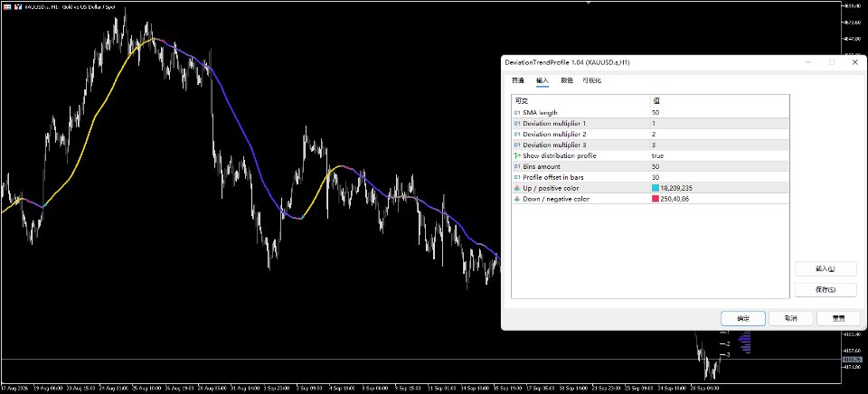This screenshot has height=394, width=868.
Task: Click the chart symbol icon next to XAUUSD.s title
Action: pyautogui.click(x=18, y=6)
